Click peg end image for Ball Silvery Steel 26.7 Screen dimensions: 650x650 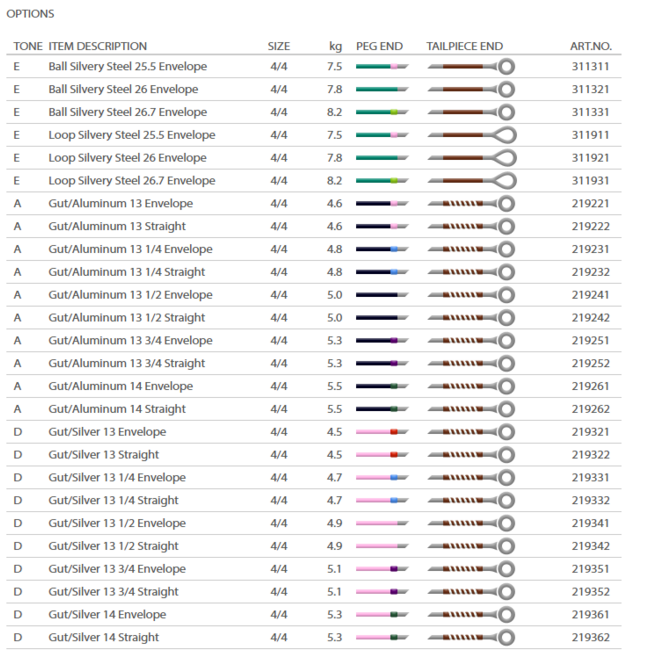382,112
